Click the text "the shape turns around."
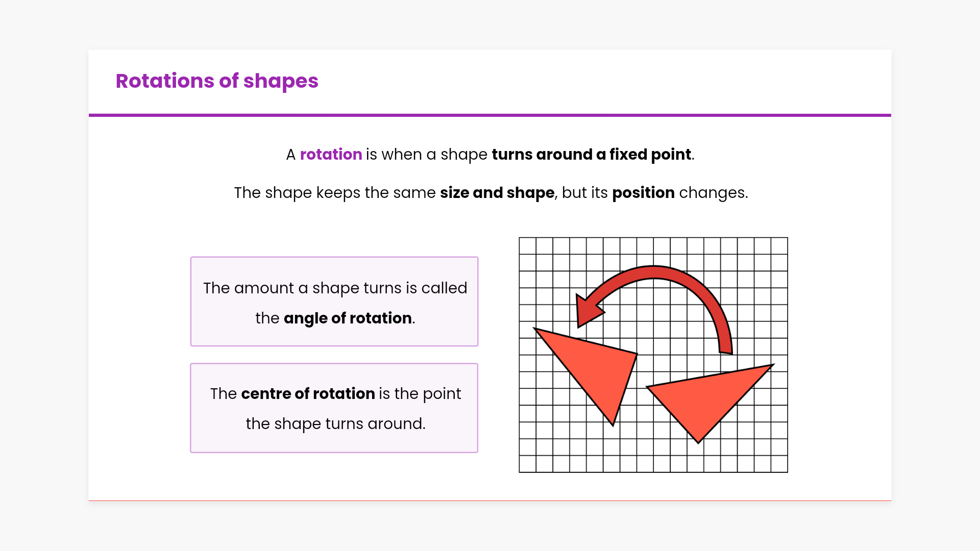 click(x=335, y=423)
